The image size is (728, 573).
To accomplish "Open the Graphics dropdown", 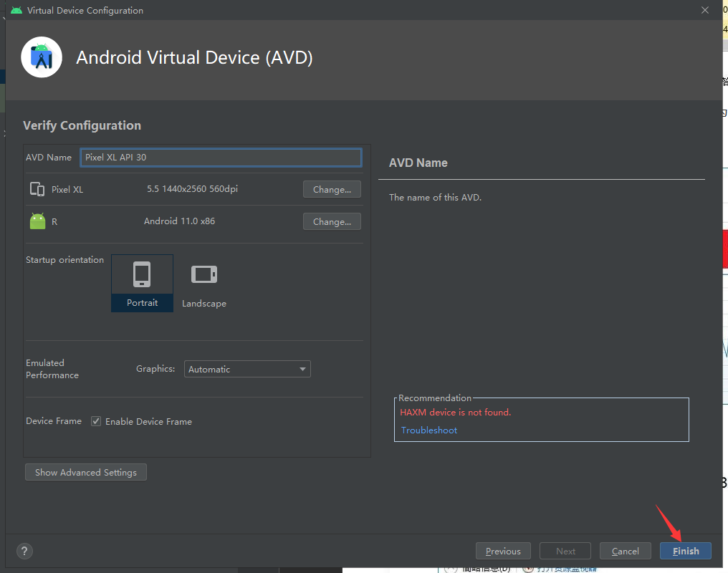I will tap(247, 369).
